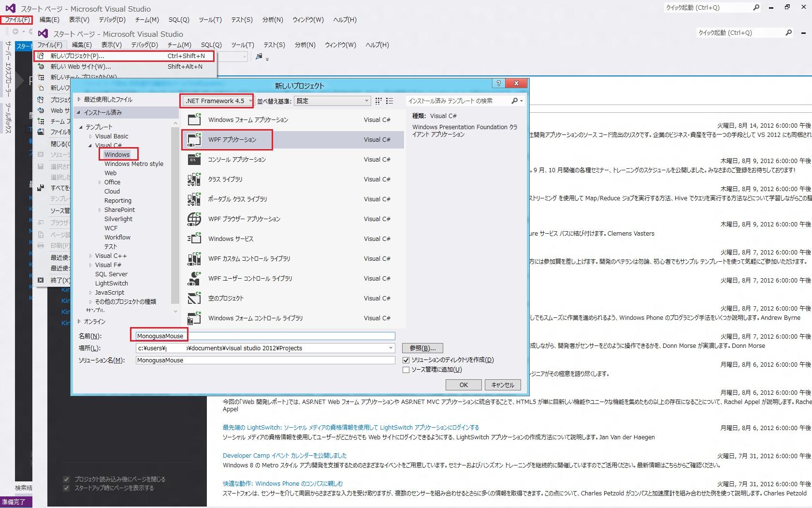
Task: Click the 名前 project name field
Action: tap(265, 336)
